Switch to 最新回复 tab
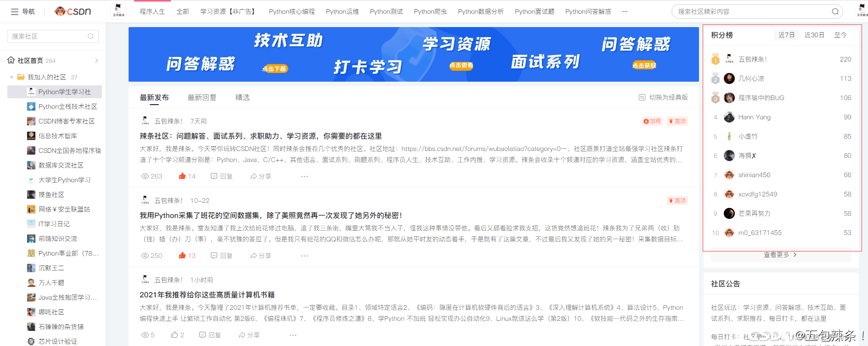Viewport: 868px width, 346px height. 202,97
